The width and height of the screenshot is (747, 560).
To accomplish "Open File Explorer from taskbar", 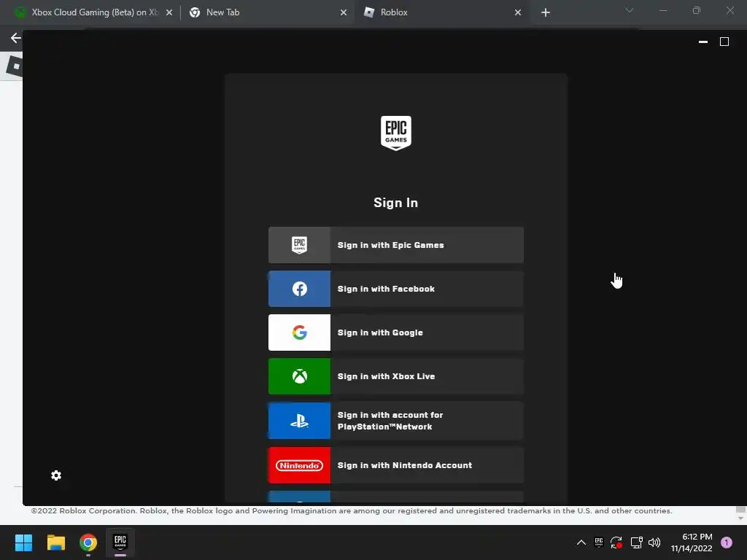I will [55, 542].
